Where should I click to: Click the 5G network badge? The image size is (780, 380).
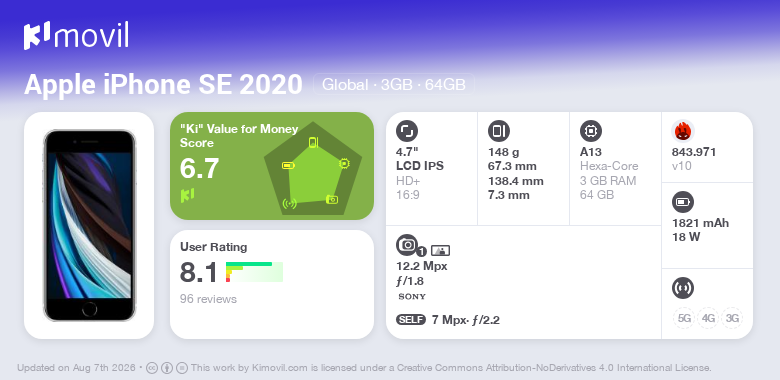684,318
